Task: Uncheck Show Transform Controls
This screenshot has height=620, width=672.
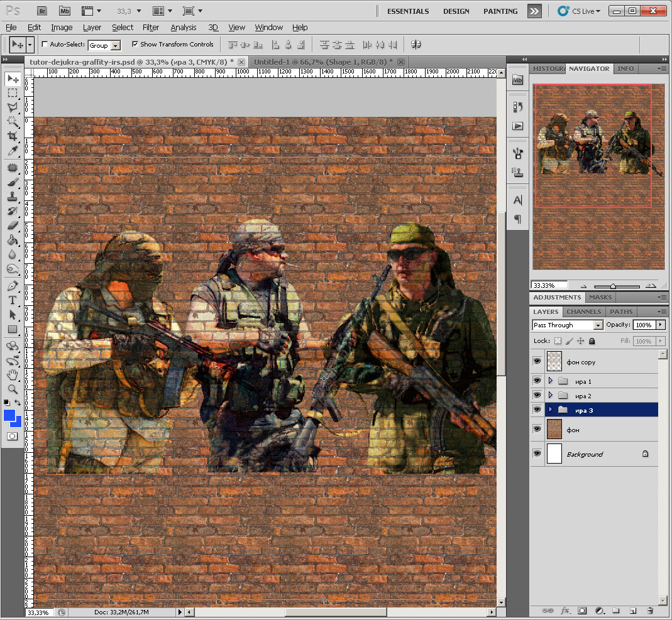Action: (x=135, y=45)
